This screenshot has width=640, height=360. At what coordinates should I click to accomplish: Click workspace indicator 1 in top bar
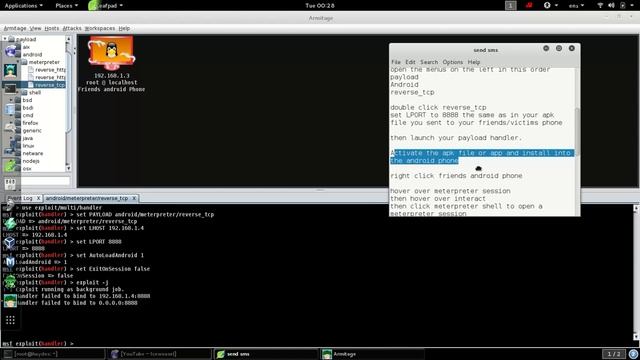click(511, 5)
